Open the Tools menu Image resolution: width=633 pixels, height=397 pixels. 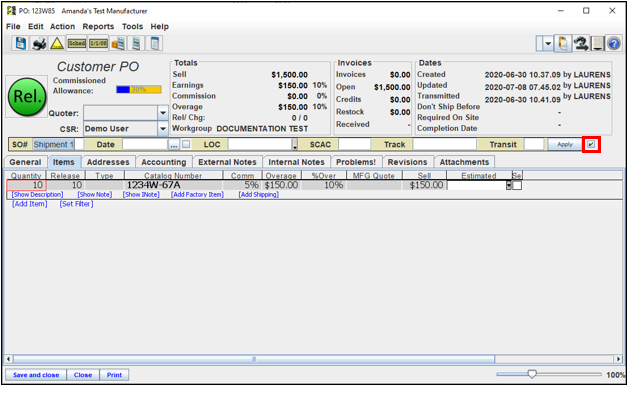click(132, 27)
